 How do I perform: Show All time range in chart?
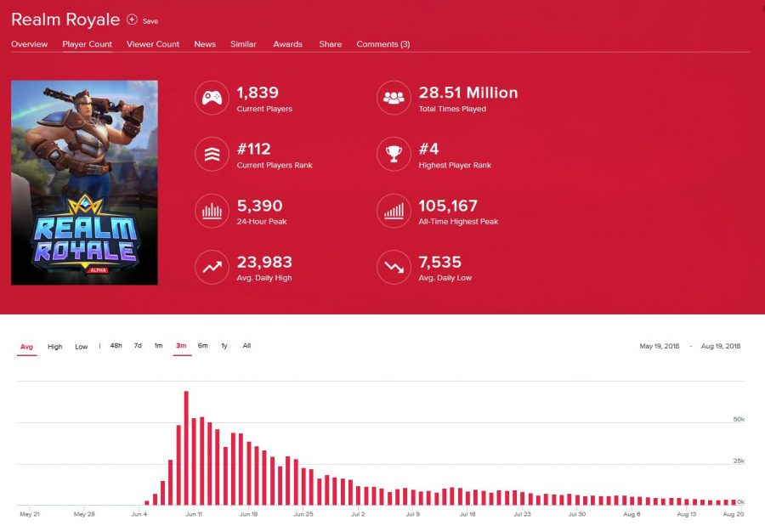click(x=246, y=346)
